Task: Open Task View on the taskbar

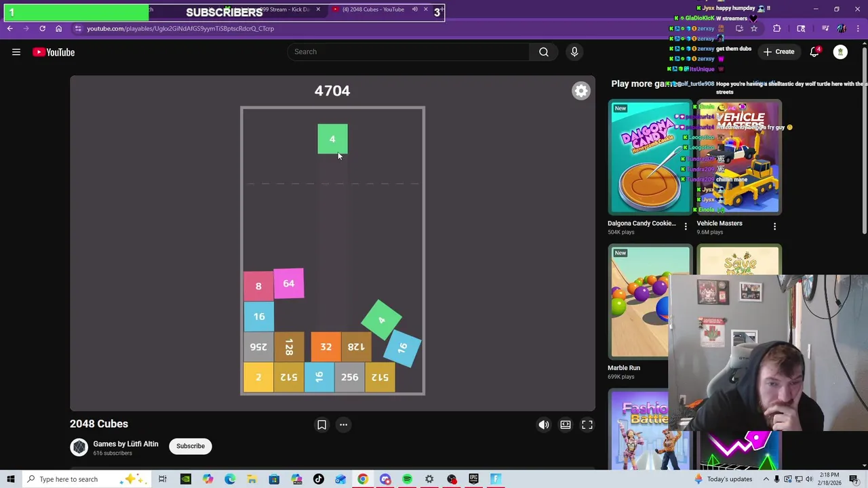Action: 163,479
